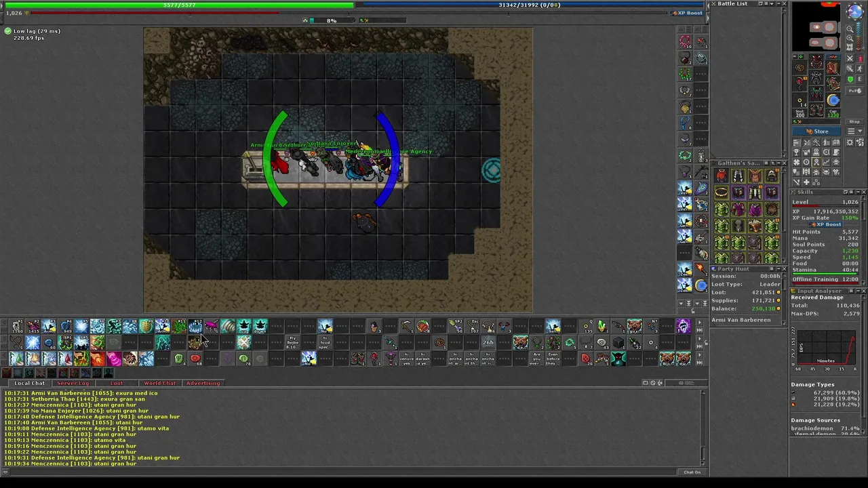Click the minimap compass rose
The width and height of the screenshot is (868, 488).
[854, 11]
